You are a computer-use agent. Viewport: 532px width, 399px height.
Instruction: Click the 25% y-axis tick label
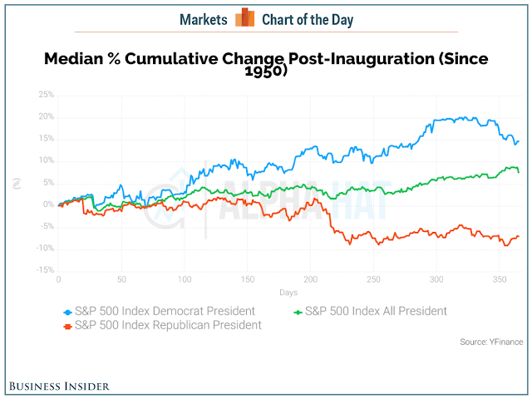click(47, 94)
